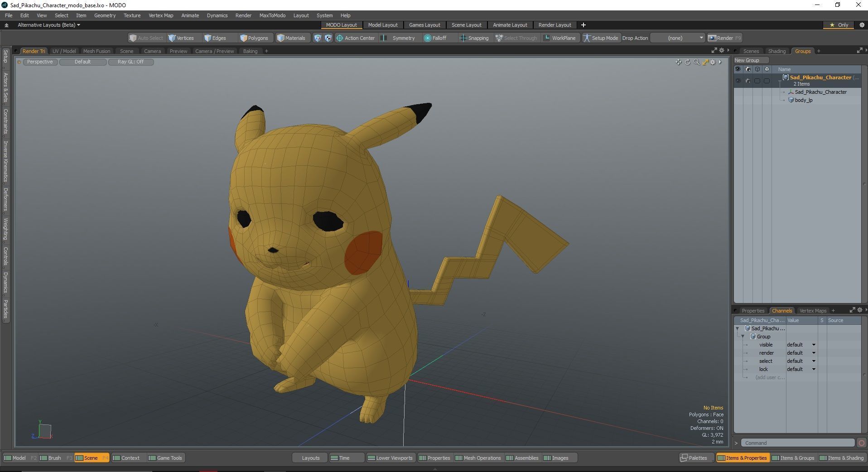Click the Default shading style button

click(82, 62)
